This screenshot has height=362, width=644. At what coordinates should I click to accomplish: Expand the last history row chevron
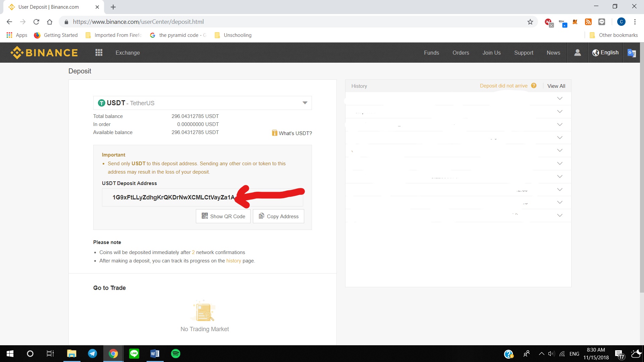pyautogui.click(x=559, y=216)
